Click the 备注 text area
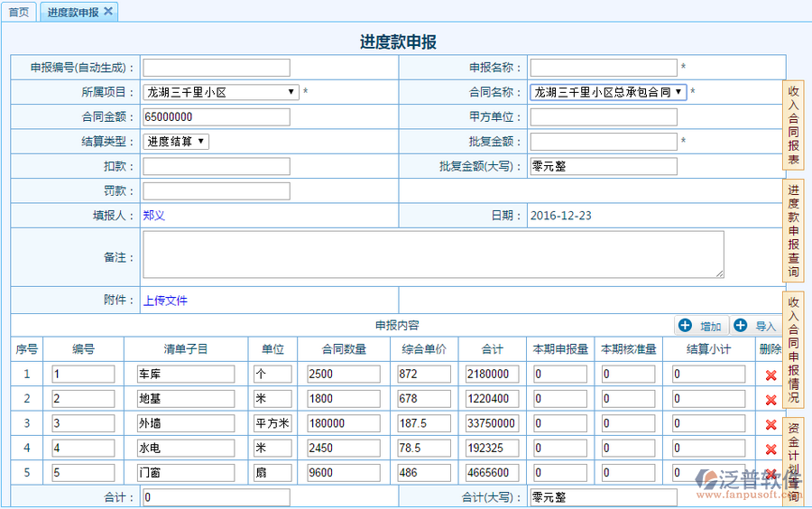Image resolution: width=812 pixels, height=509 pixels. pos(433,255)
